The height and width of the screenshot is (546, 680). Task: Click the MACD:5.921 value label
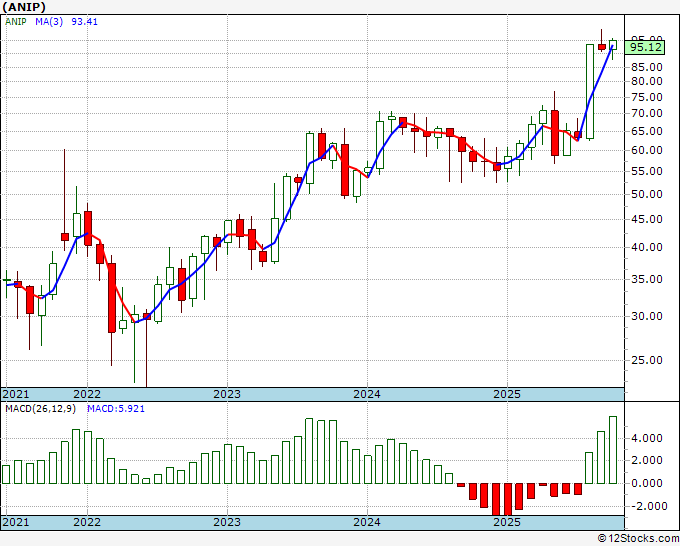(x=116, y=409)
